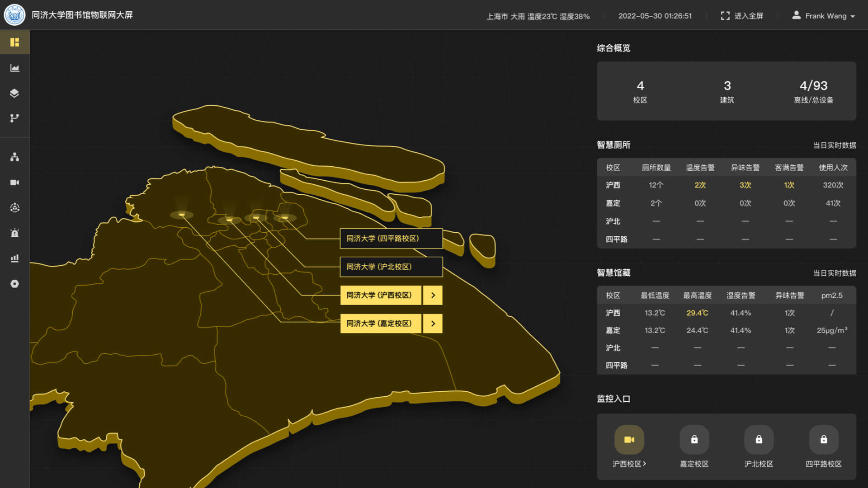Click the user avatar icon
Viewport: 868px width, 488px height.
(797, 15)
